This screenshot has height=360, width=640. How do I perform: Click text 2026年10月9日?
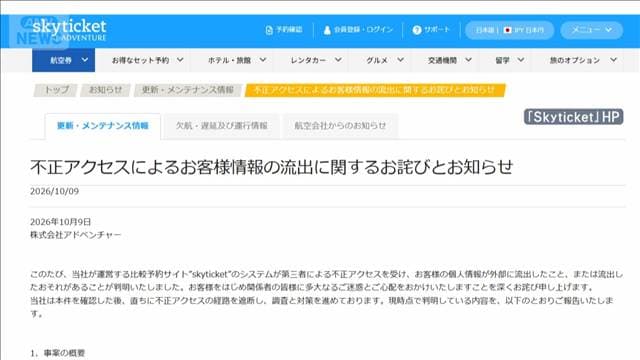60,222
